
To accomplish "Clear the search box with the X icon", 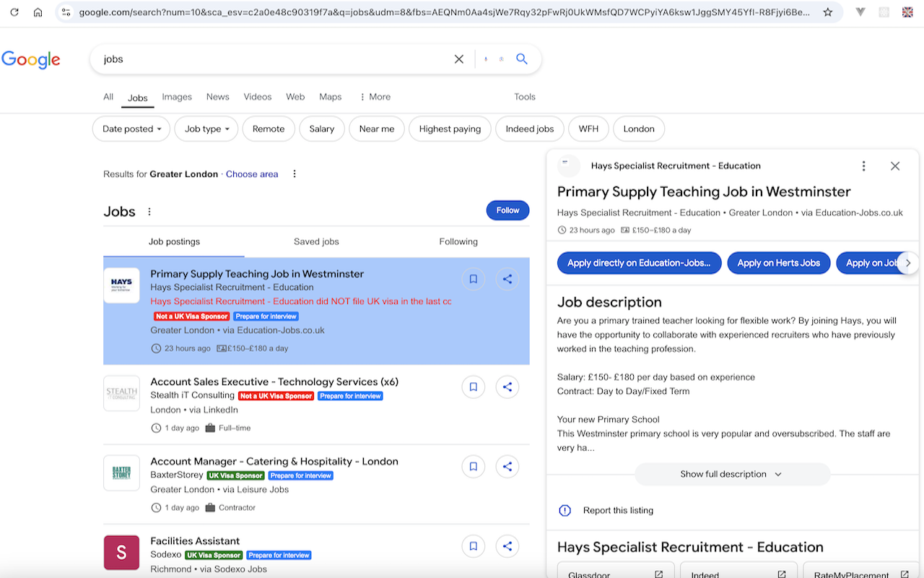I will click(458, 59).
